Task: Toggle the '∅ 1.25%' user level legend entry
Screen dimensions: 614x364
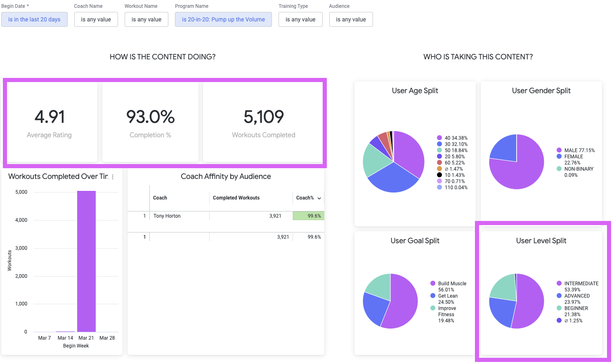Action: click(570, 321)
